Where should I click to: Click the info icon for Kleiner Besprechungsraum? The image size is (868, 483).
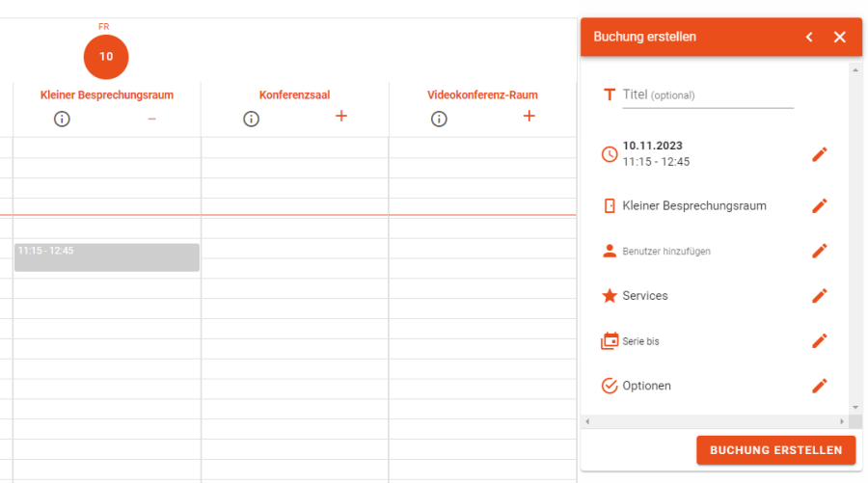[62, 119]
